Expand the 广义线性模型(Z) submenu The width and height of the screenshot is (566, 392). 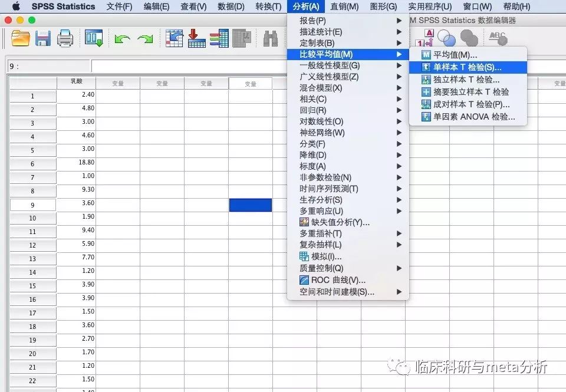click(348, 77)
